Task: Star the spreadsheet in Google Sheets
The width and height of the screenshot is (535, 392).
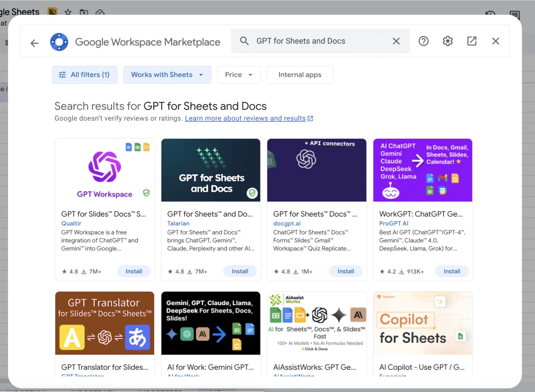Action: pos(68,12)
